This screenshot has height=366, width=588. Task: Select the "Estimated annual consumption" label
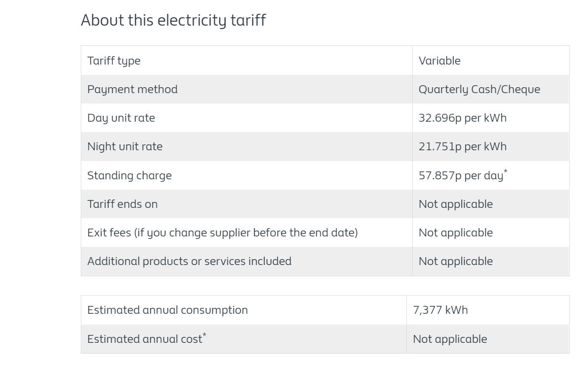167,310
